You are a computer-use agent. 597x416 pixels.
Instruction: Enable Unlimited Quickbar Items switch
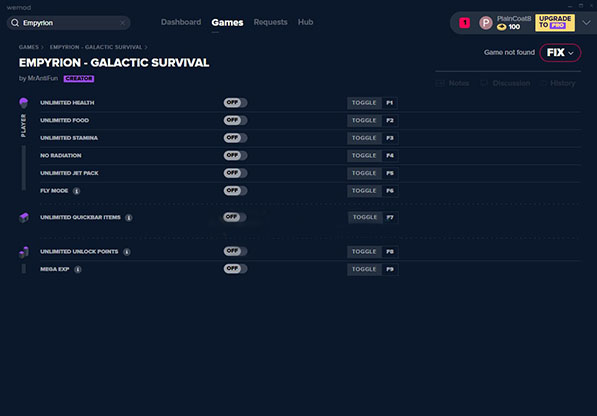point(235,217)
